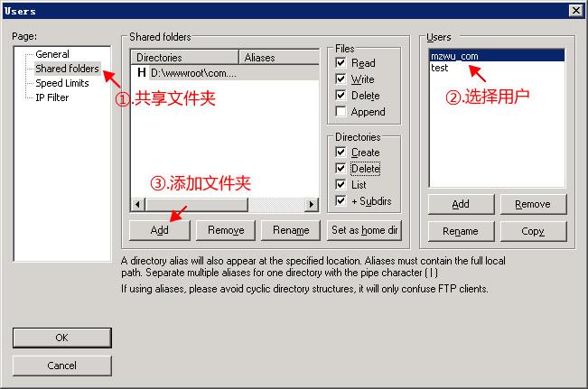Click the H home marker on directory row
Image resolution: width=588 pixels, height=389 pixels.
[x=142, y=72]
